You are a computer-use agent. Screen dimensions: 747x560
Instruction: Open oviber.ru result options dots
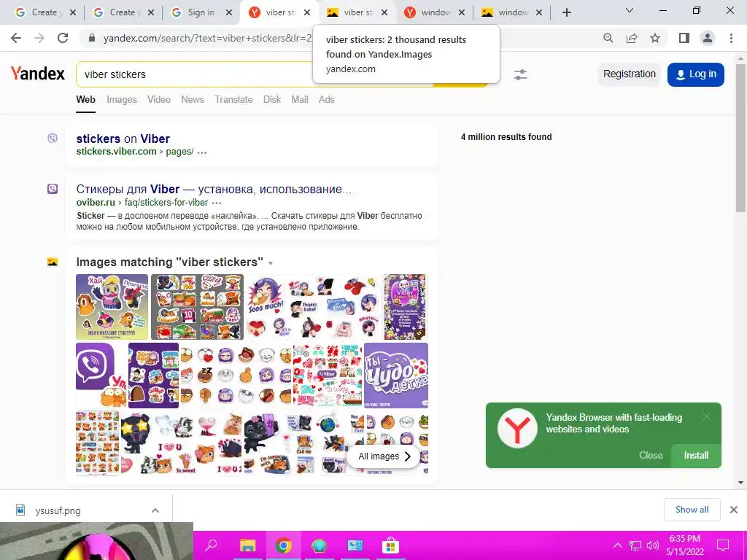click(217, 203)
